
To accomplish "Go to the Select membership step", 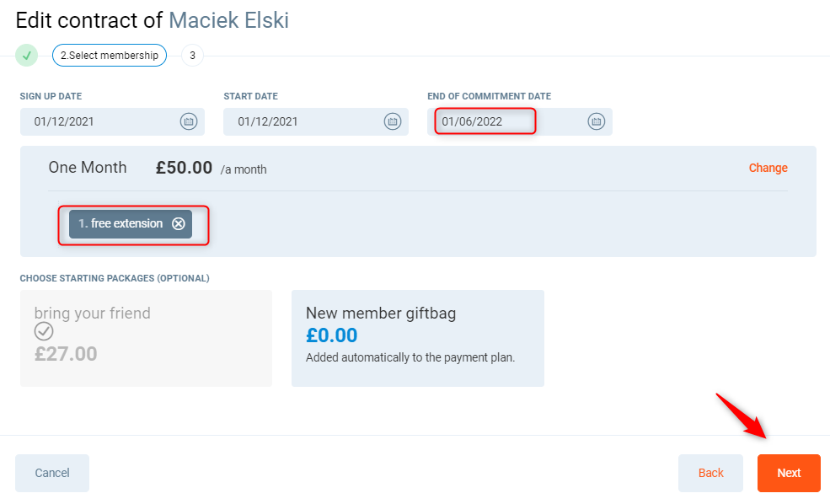I will click(110, 56).
